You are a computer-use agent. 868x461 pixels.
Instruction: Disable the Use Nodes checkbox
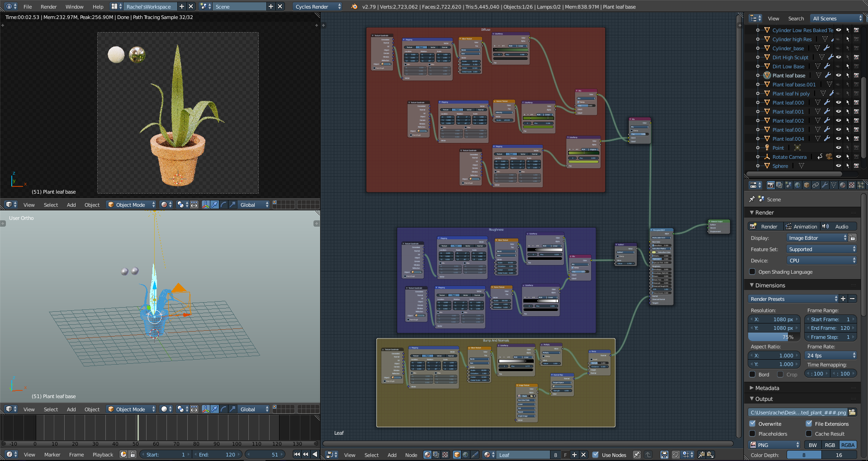pos(595,455)
